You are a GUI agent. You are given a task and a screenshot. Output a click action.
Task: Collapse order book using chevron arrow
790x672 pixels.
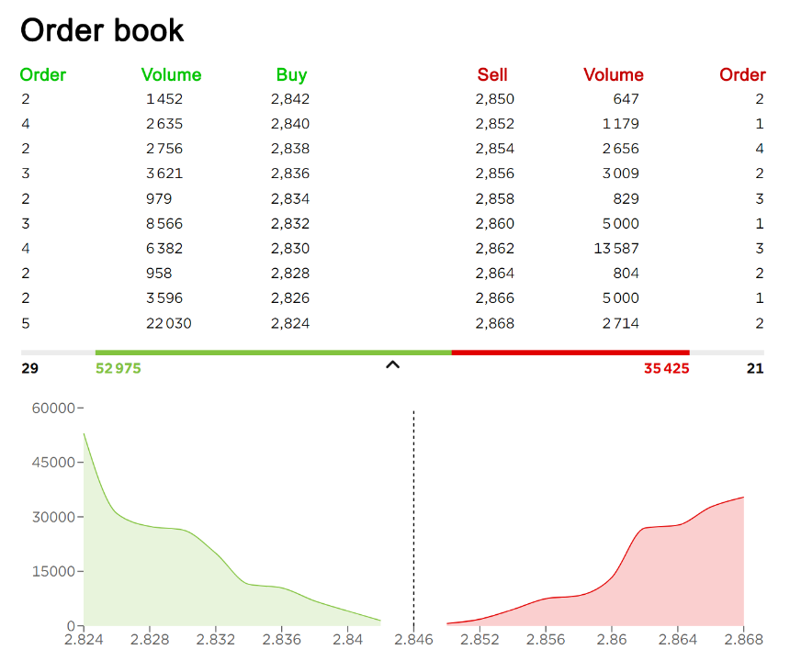click(392, 365)
